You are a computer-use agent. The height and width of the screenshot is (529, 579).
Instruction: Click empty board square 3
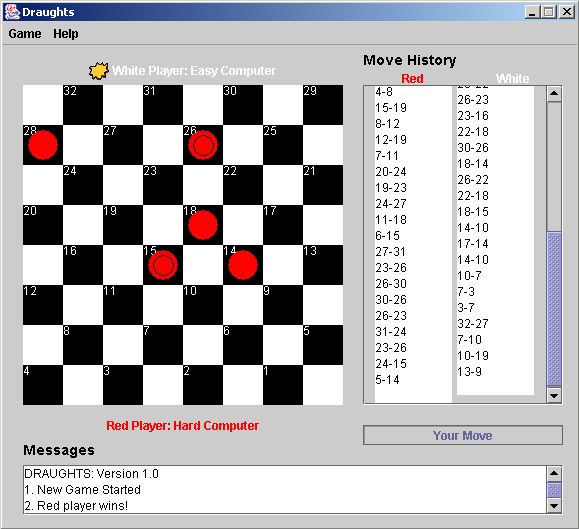[x=123, y=385]
